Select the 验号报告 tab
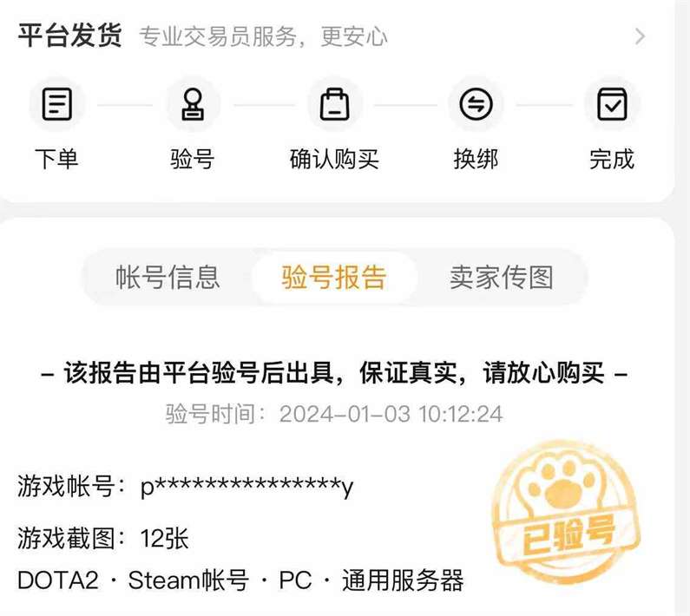Image resolution: width=690 pixels, height=616 pixels. [x=334, y=278]
